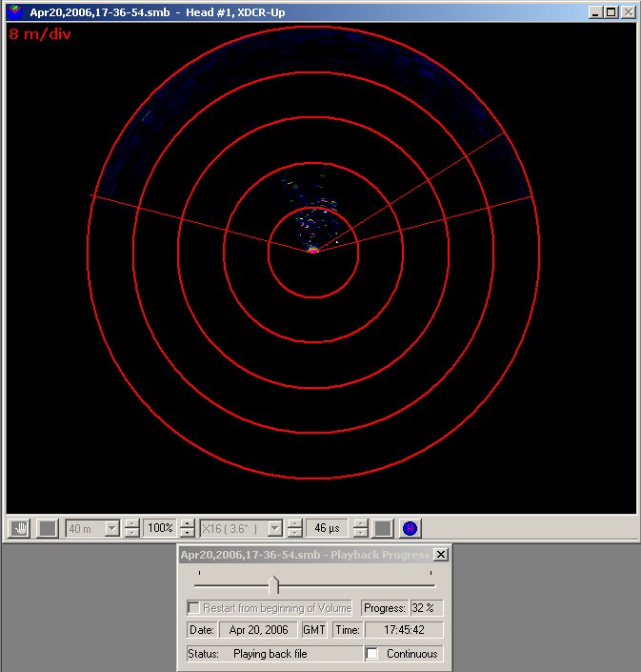
Task: Click the stepper beside 100% field
Action: pyautogui.click(x=187, y=528)
